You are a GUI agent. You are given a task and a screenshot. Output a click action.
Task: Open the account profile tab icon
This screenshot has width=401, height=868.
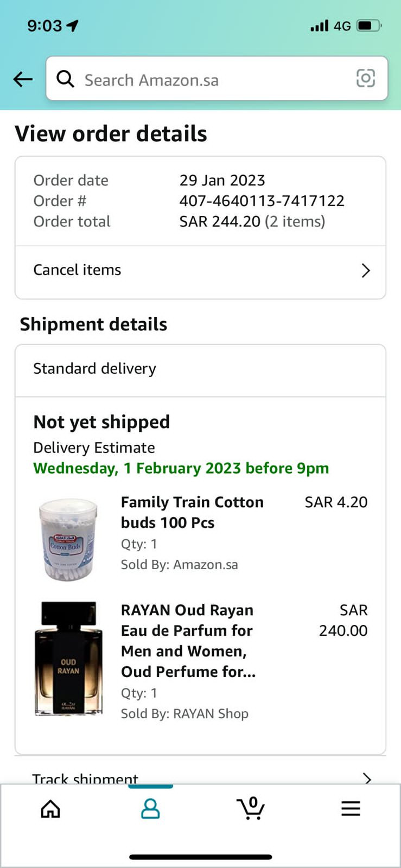[x=150, y=808]
